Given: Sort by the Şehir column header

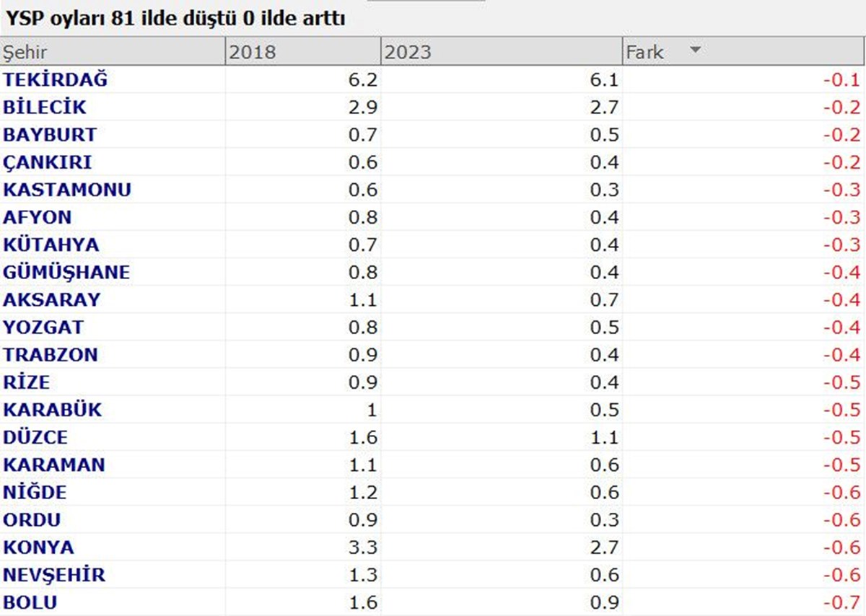Looking at the screenshot, I should [113, 52].
